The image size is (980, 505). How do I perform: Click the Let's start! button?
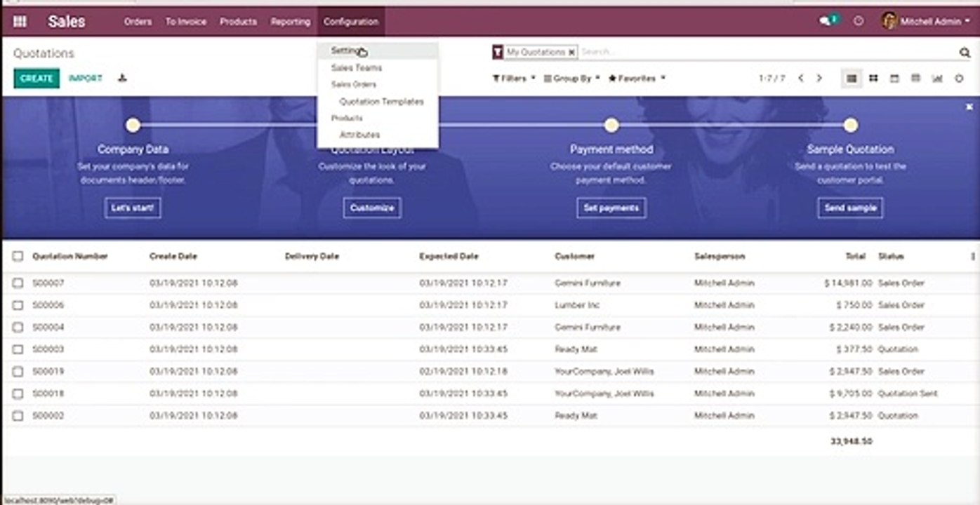[x=133, y=208]
